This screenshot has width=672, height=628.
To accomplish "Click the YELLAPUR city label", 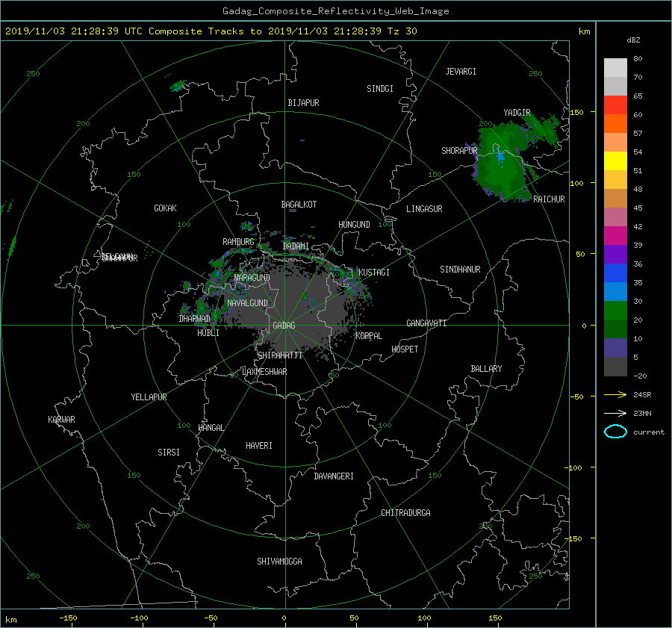I will click(149, 397).
